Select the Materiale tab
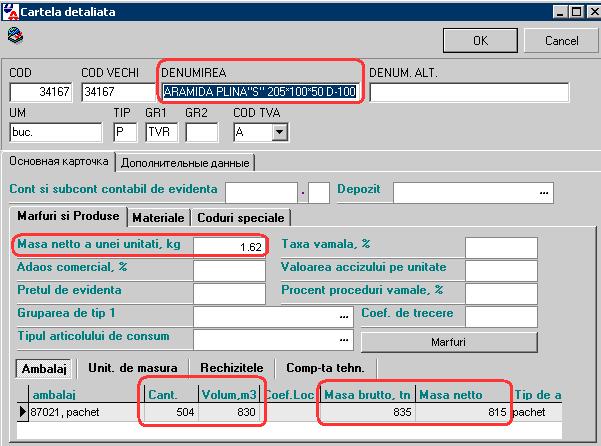The image size is (601, 446). point(158,218)
